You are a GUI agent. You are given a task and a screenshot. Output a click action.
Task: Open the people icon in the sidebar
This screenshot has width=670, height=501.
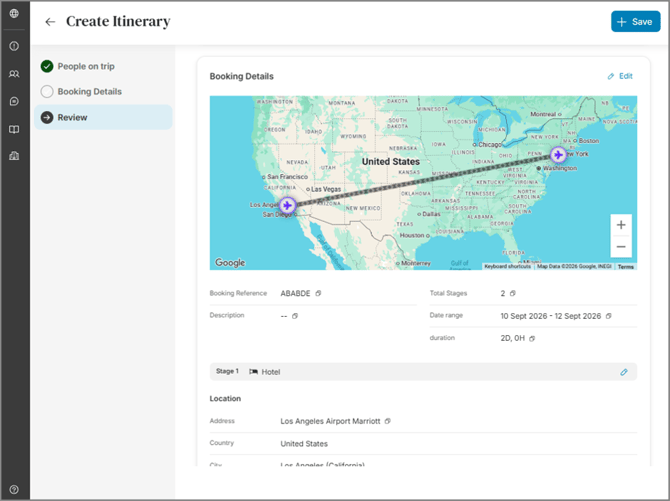tap(14, 74)
